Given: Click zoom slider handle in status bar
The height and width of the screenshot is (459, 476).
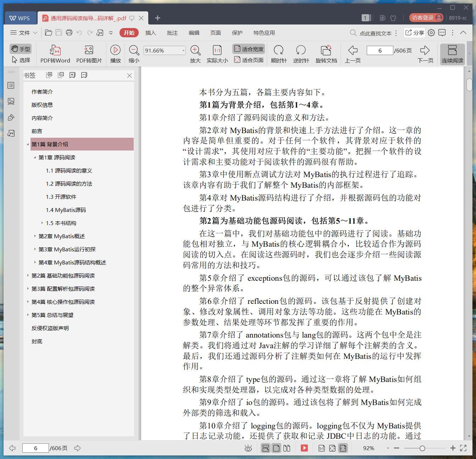Looking at the screenshot, I should tap(422, 448).
